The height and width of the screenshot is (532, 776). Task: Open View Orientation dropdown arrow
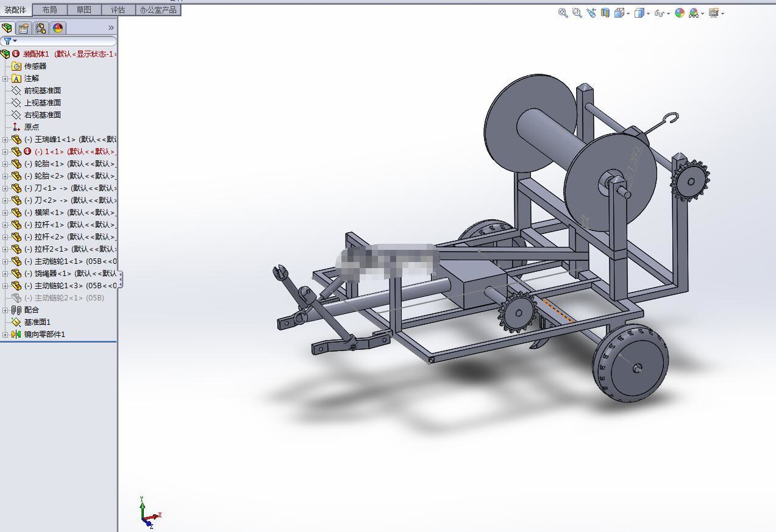pos(628,13)
